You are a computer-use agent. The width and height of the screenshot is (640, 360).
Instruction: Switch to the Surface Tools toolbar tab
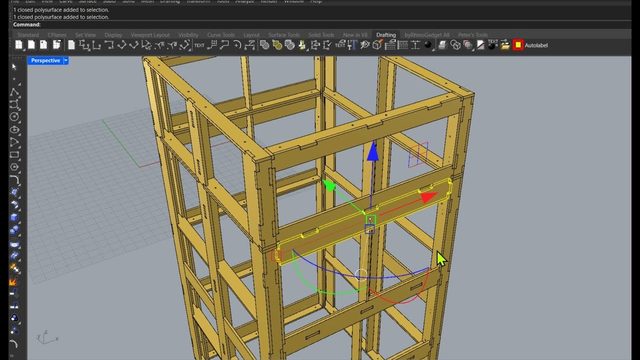[284, 35]
